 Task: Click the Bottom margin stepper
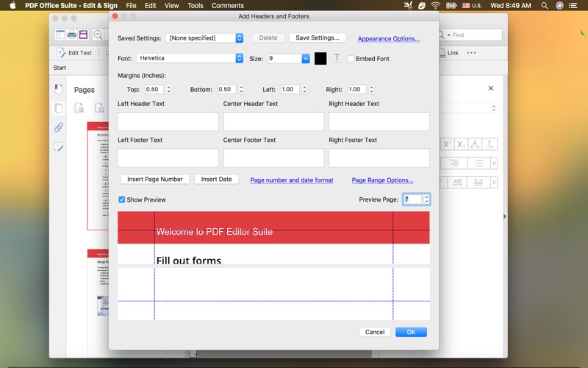pos(241,89)
